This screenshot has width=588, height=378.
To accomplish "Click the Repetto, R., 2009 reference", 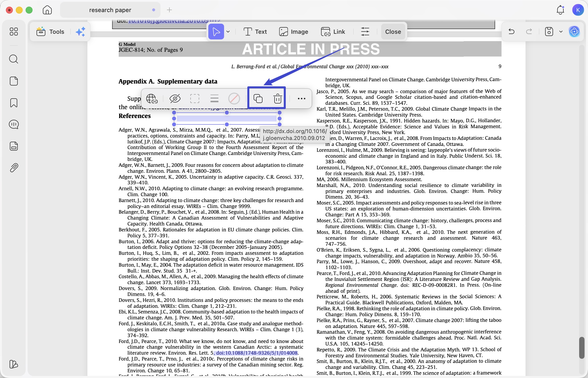I will coord(409,352).
